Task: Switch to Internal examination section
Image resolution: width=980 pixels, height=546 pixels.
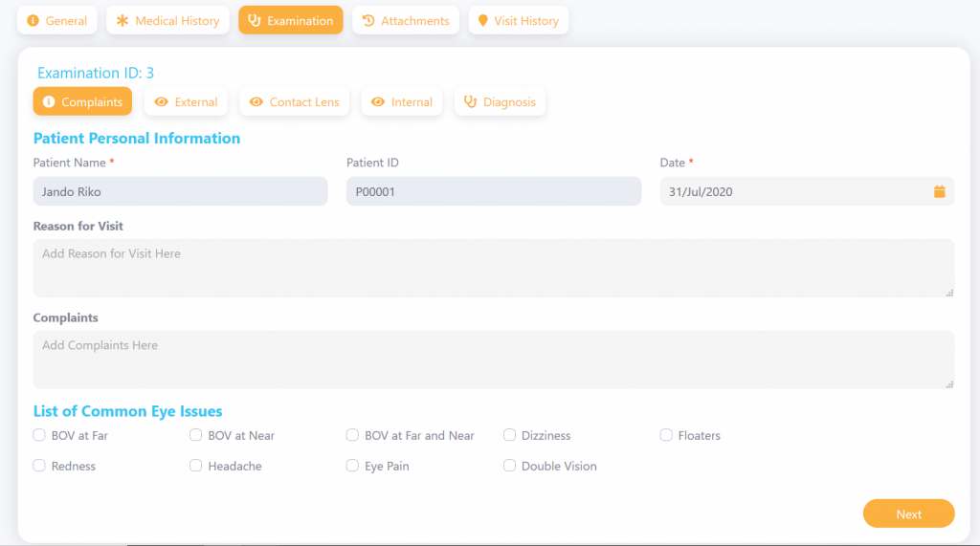Action: [x=402, y=101]
